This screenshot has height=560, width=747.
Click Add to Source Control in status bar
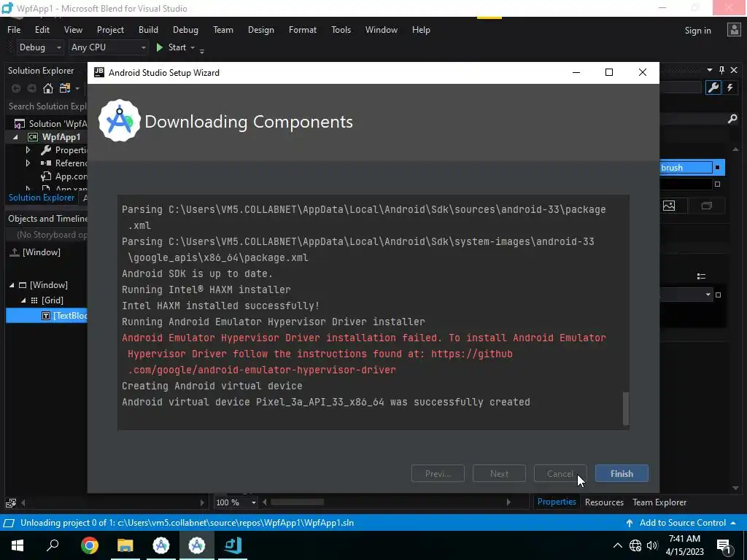coord(682,523)
